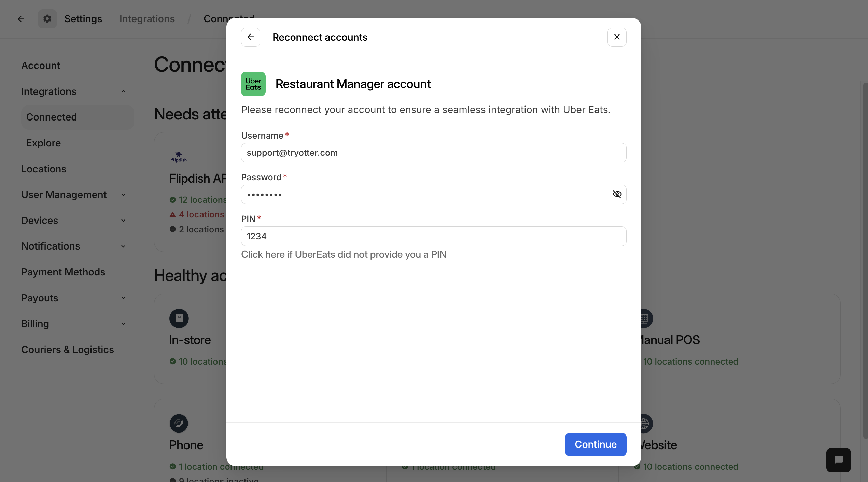The image size is (868, 482).
Task: Toggle password visibility eye icon
Action: pos(617,194)
